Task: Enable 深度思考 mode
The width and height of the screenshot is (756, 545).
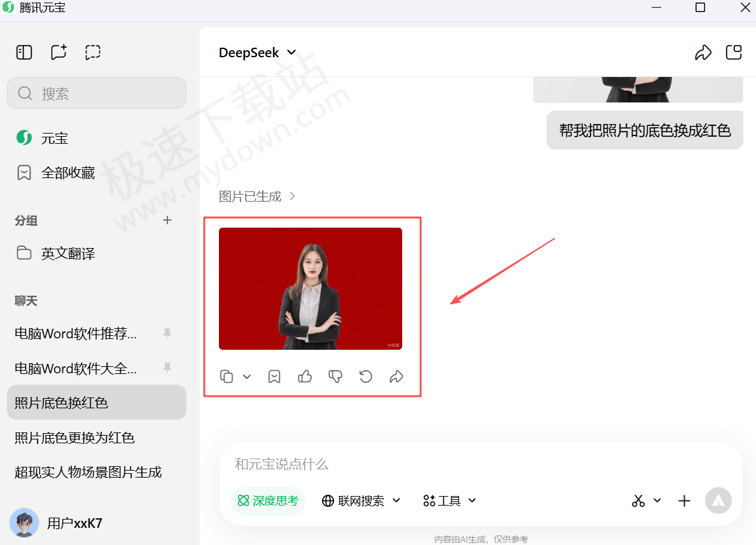Action: point(268,500)
